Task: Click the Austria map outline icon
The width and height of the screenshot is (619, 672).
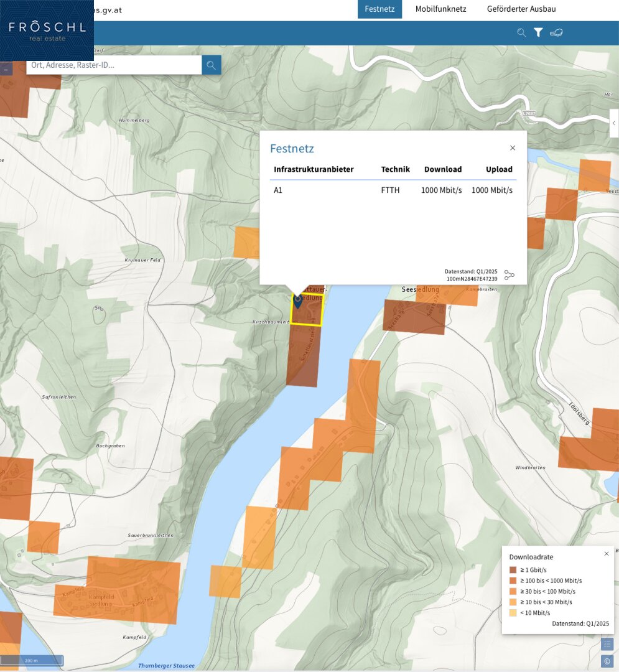Action: [556, 33]
